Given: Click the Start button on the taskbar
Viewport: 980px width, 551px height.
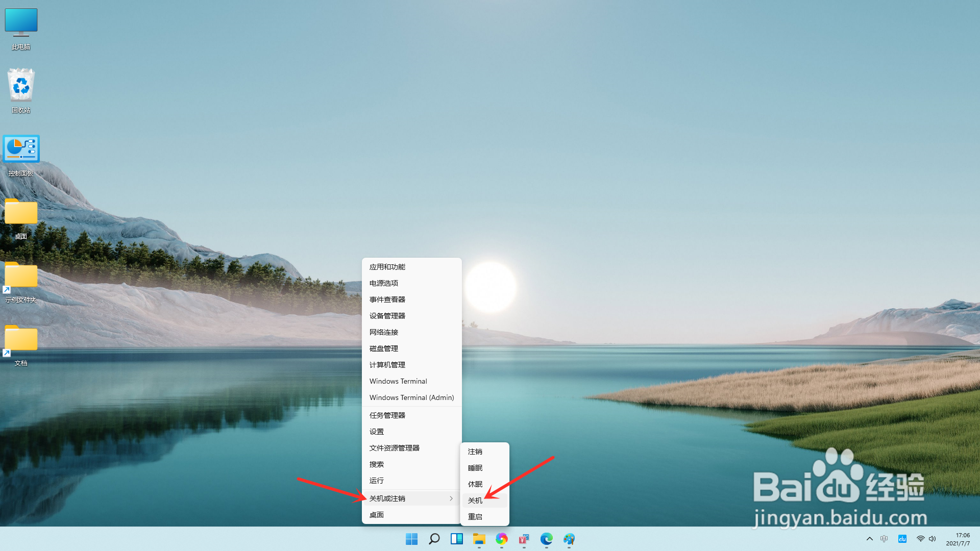Looking at the screenshot, I should pyautogui.click(x=411, y=539).
